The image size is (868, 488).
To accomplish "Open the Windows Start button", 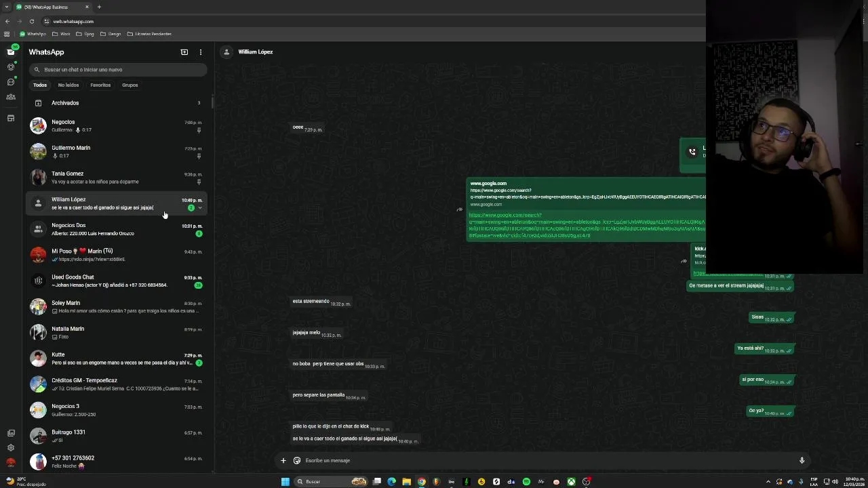I will pyautogui.click(x=285, y=482).
